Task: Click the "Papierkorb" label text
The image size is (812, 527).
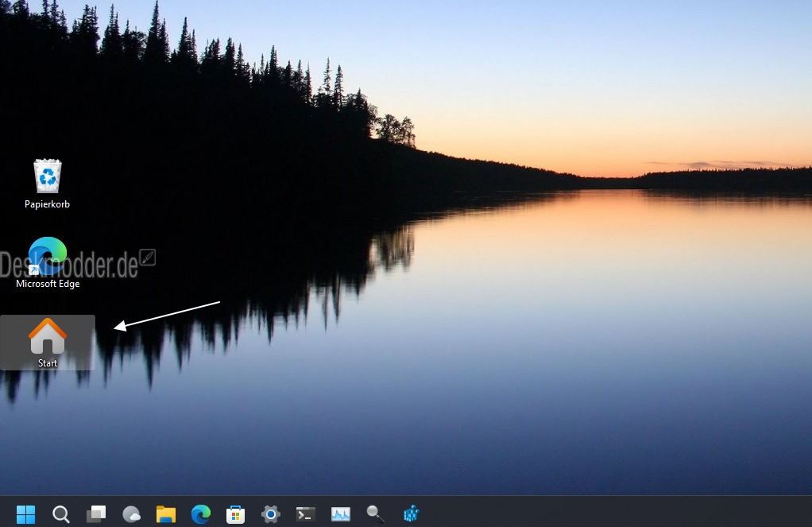Action: pyautogui.click(x=47, y=204)
